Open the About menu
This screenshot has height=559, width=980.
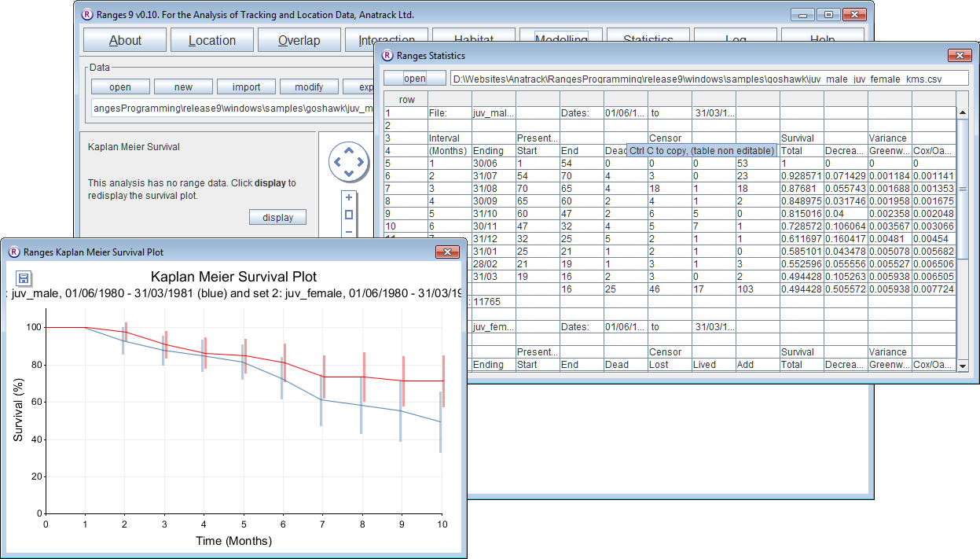125,41
